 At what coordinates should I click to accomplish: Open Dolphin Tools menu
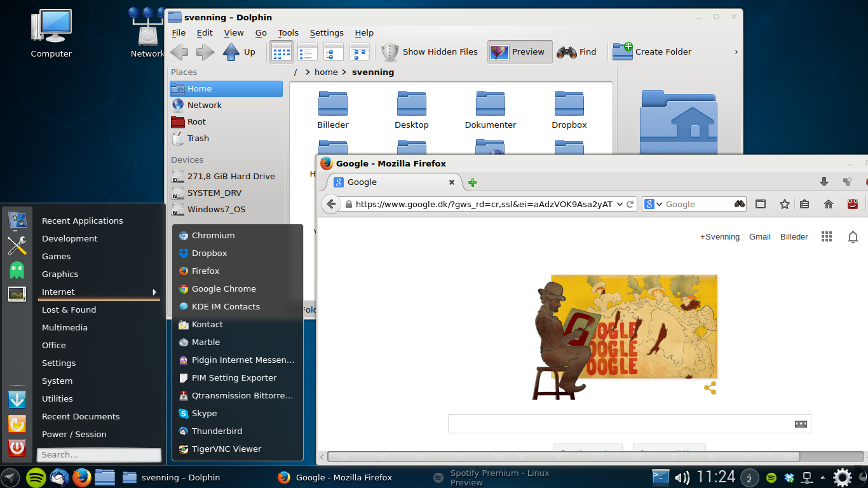tap(288, 33)
